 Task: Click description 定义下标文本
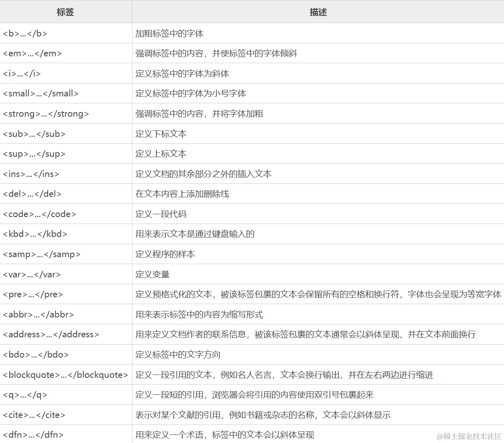161,134
